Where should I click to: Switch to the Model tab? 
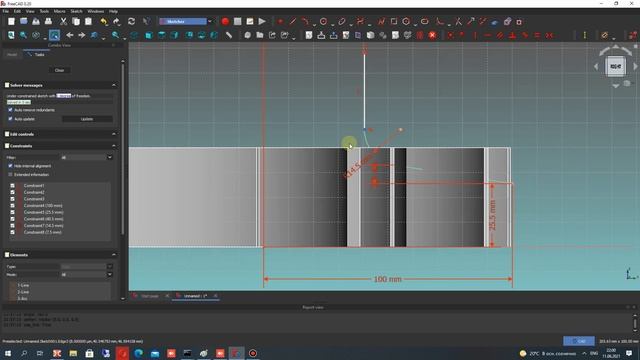12,54
